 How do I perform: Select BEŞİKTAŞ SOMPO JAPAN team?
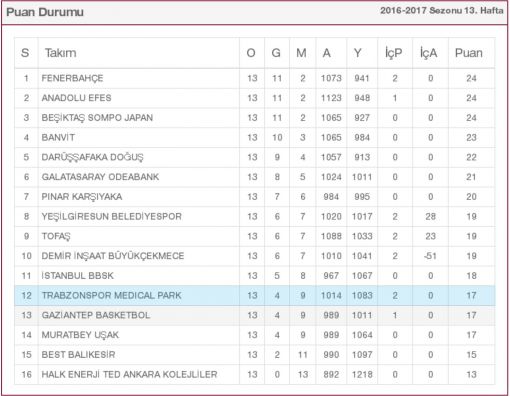[97, 118]
